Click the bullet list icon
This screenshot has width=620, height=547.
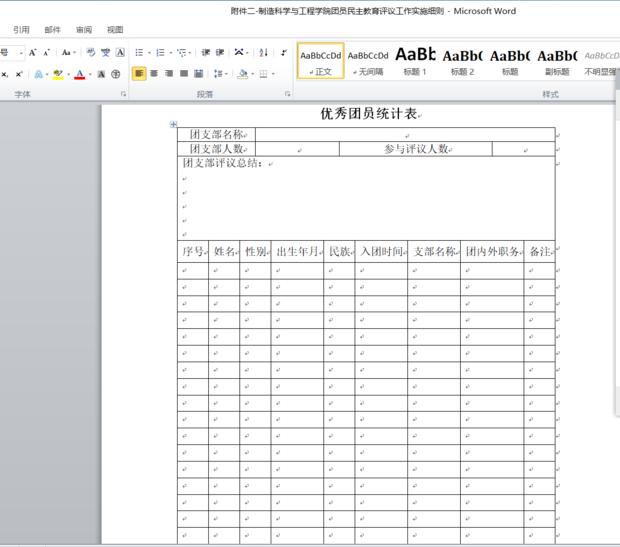139,52
